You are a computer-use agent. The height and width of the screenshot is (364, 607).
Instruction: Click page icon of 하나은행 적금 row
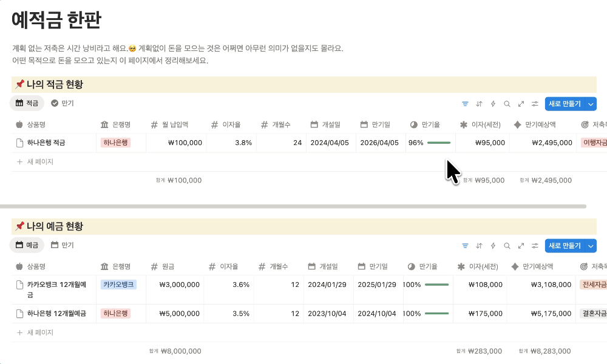tap(19, 143)
